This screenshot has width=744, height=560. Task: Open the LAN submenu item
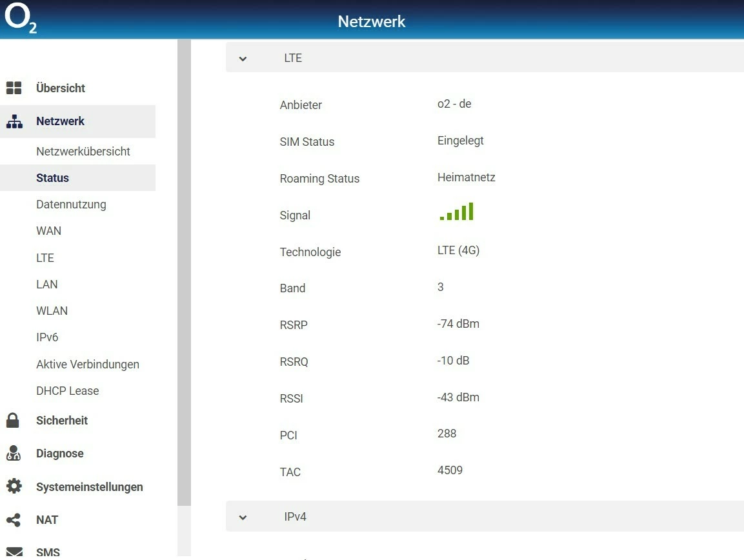coord(47,285)
